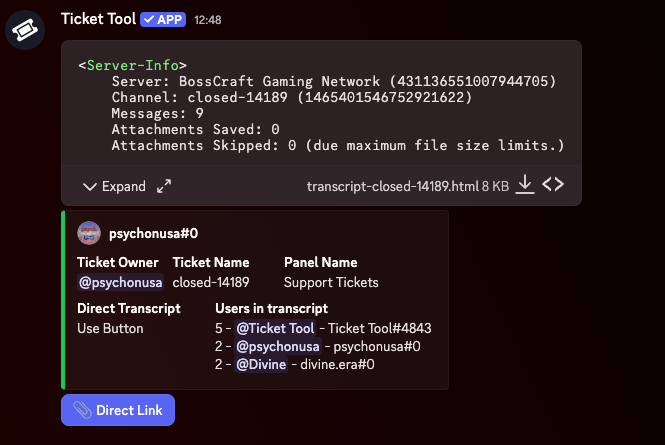Click the paperclip icon on Direct Link
The height and width of the screenshot is (445, 665).
[x=82, y=410]
